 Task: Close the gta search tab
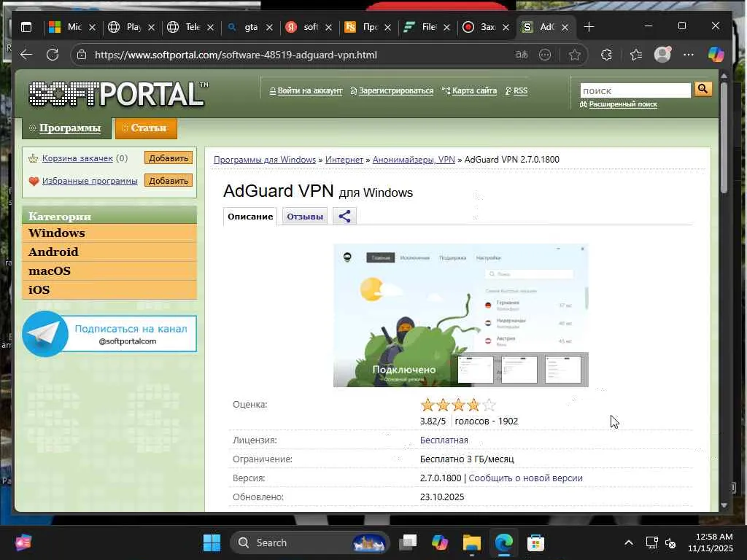(269, 28)
